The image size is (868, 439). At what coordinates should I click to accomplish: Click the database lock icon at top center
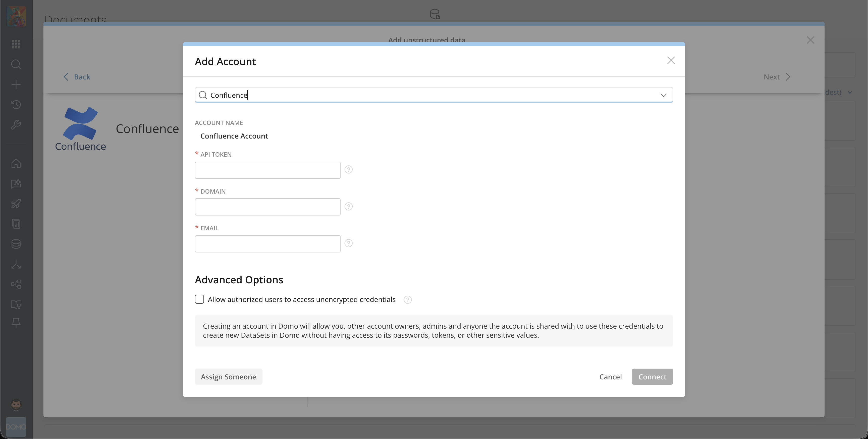point(435,14)
